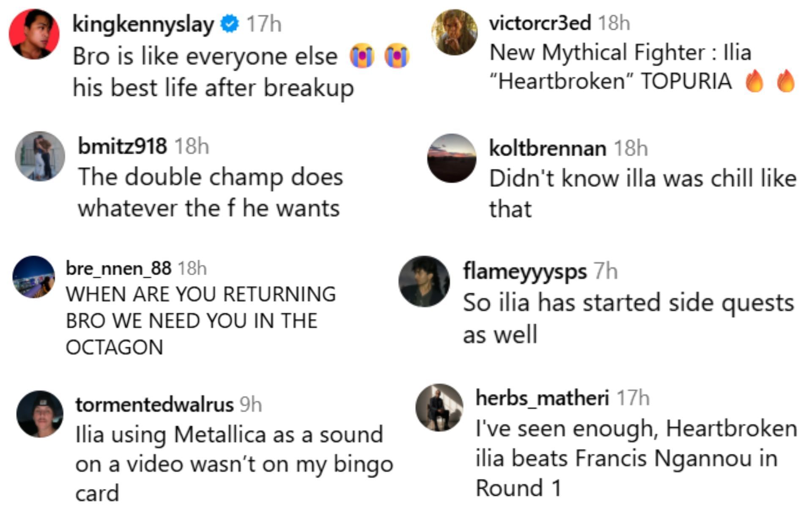Open herbs_matheri's profile picture
Image resolution: width=812 pixels, height=508 pixels.
(439, 408)
